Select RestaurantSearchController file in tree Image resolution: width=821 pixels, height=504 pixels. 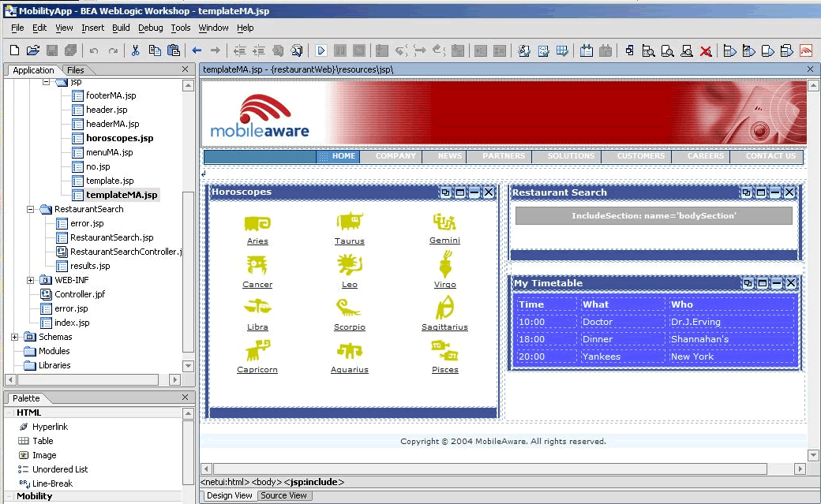126,252
